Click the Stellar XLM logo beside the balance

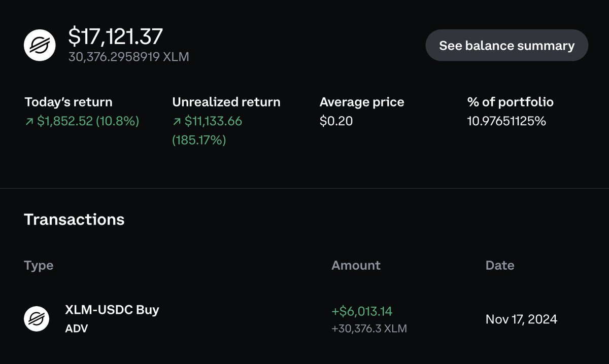coord(40,46)
